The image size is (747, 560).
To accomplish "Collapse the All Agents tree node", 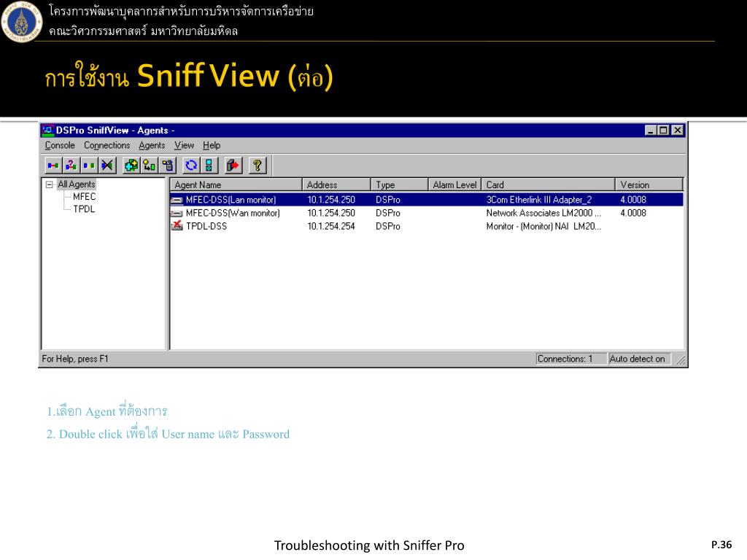I will pos(49,184).
